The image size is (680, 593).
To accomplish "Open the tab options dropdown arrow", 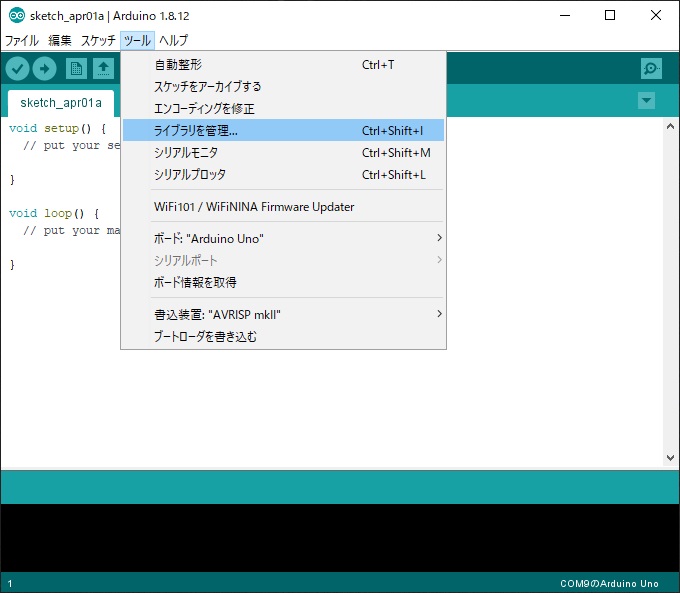I will 646,101.
